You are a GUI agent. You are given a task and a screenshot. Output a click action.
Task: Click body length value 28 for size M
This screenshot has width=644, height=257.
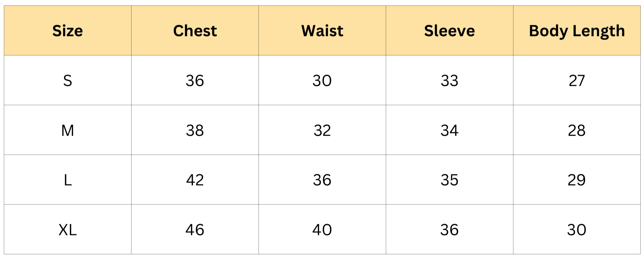click(577, 130)
